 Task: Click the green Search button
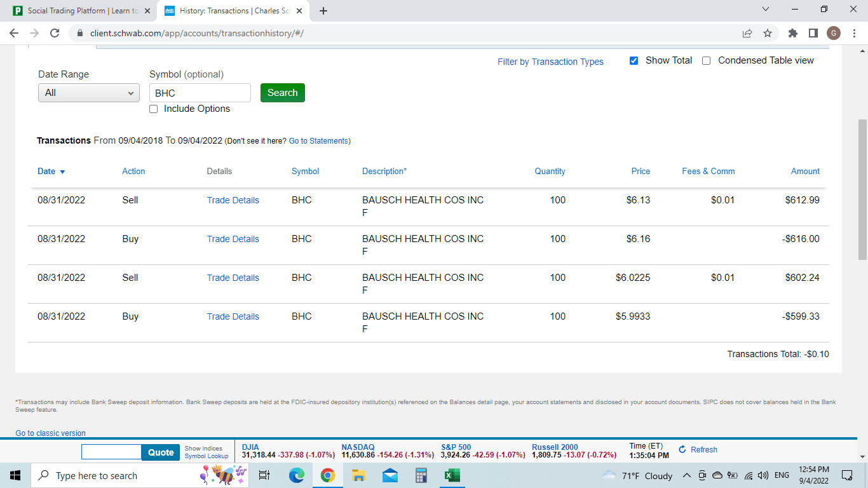pyautogui.click(x=283, y=93)
